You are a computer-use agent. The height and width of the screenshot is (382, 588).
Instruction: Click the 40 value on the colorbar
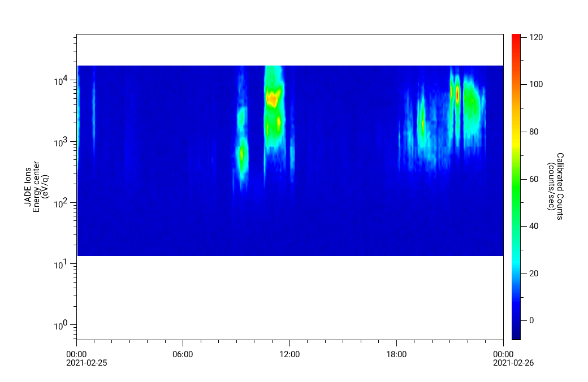tap(534, 226)
